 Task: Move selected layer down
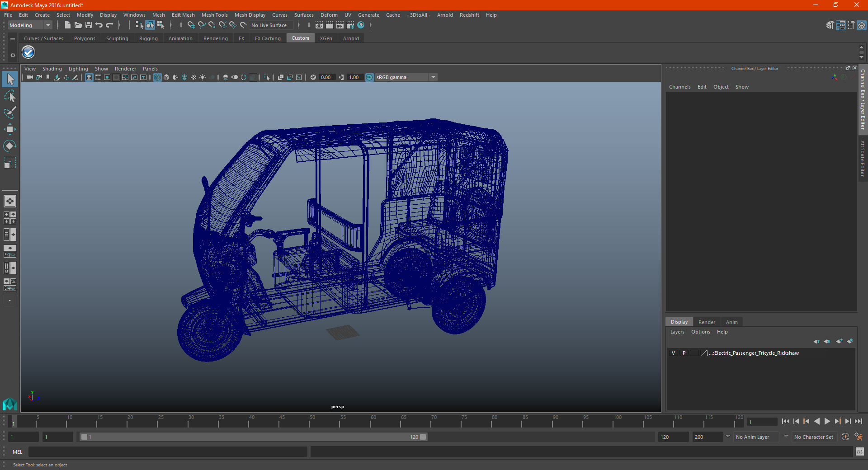[827, 341]
